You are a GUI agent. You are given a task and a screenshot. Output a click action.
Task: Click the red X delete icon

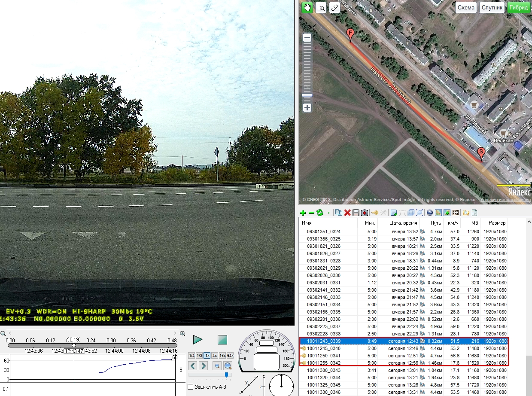click(x=347, y=213)
